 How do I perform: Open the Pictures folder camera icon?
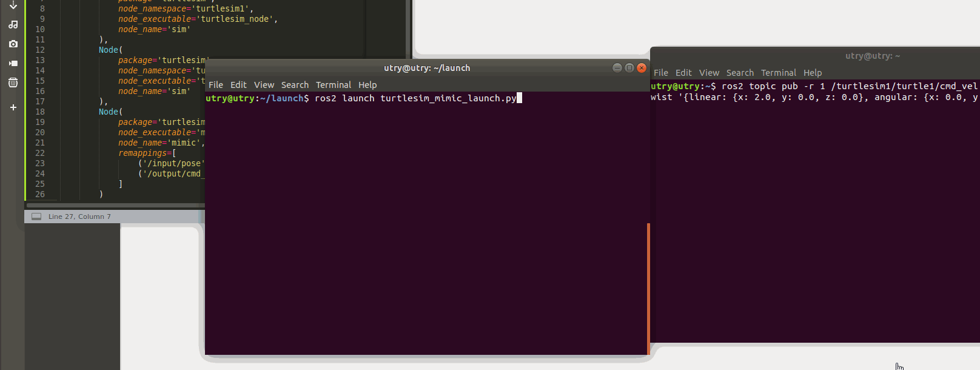coord(13,44)
